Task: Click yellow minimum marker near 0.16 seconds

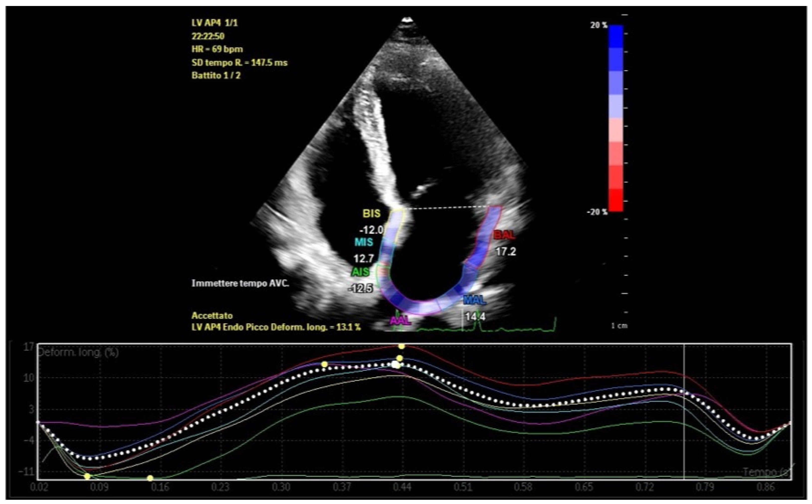Action: click(150, 478)
